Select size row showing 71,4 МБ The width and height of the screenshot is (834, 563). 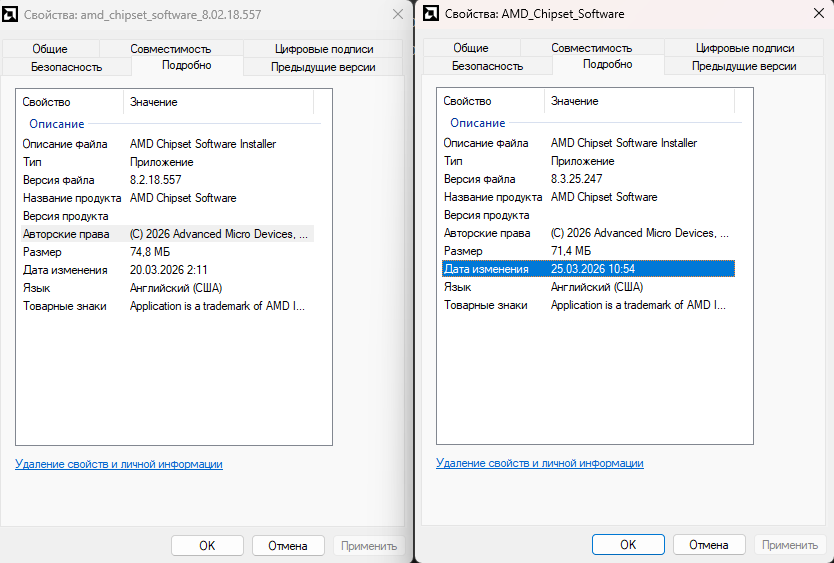click(570, 251)
